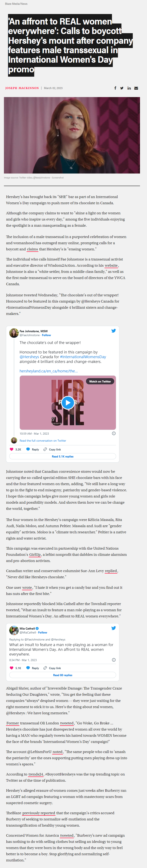Screen dimensions: 147x868
Task: Play the HER SHE video in the tweet
Action: tap(68, 402)
